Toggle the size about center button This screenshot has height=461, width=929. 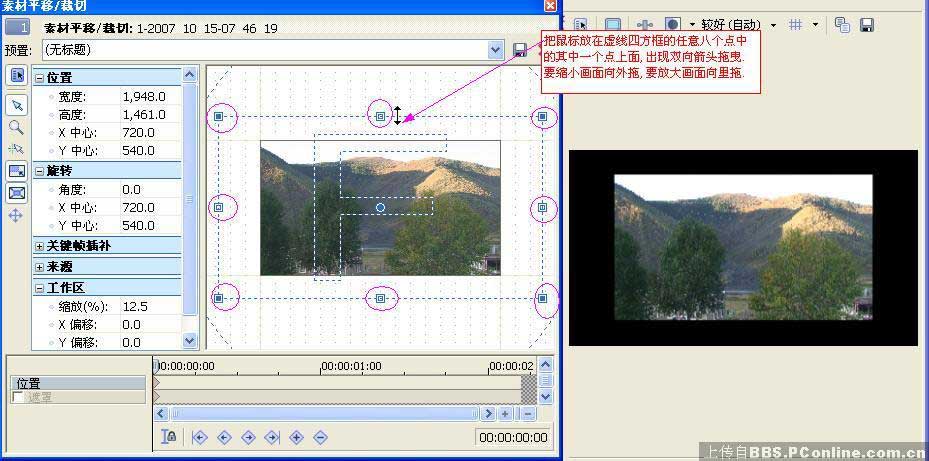17,193
